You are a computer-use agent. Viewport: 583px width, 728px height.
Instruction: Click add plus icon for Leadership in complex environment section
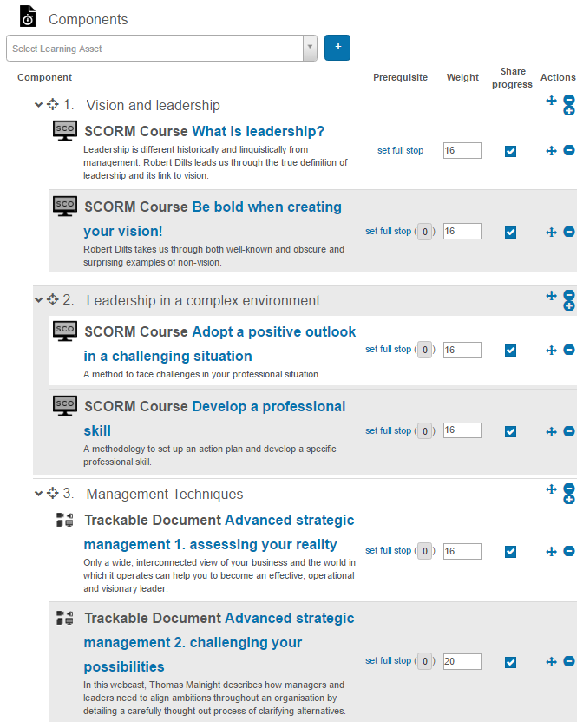coord(569,306)
